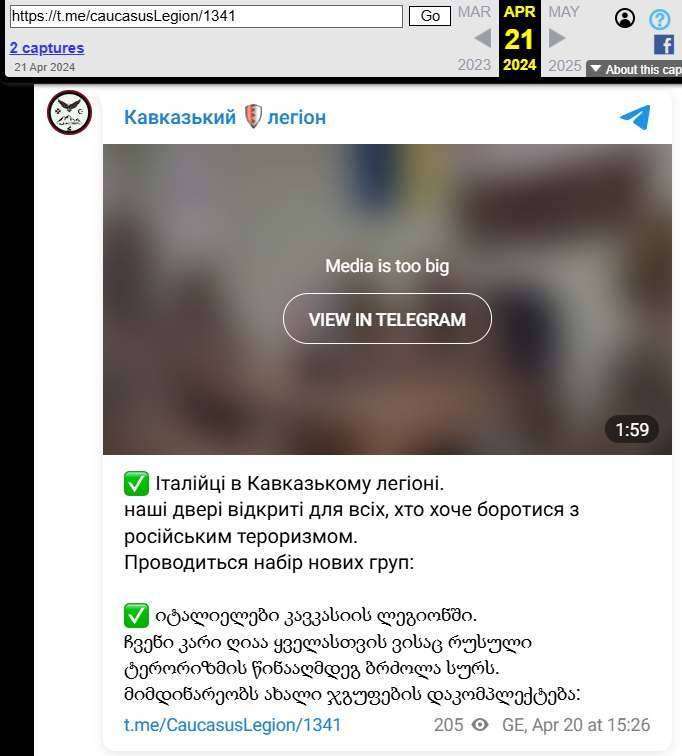682x756 pixels.
Task: Click the green checkmark before Італійці
Action: point(136,483)
